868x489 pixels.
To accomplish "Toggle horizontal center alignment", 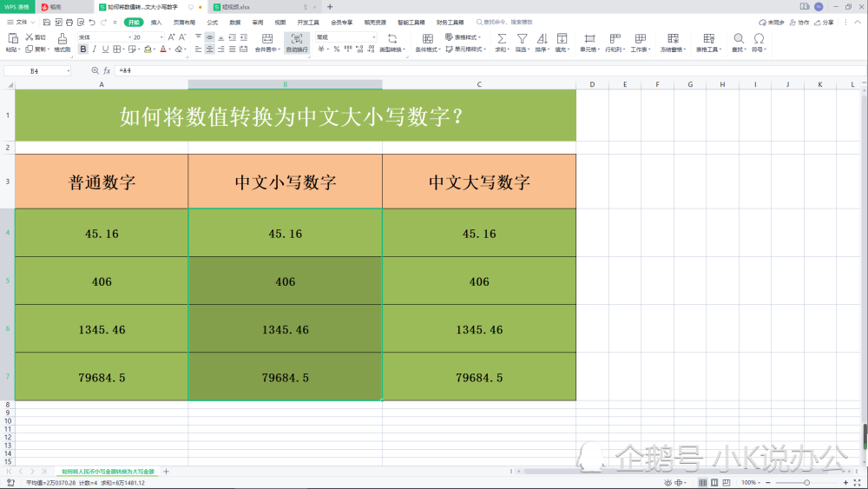I will click(x=209, y=50).
